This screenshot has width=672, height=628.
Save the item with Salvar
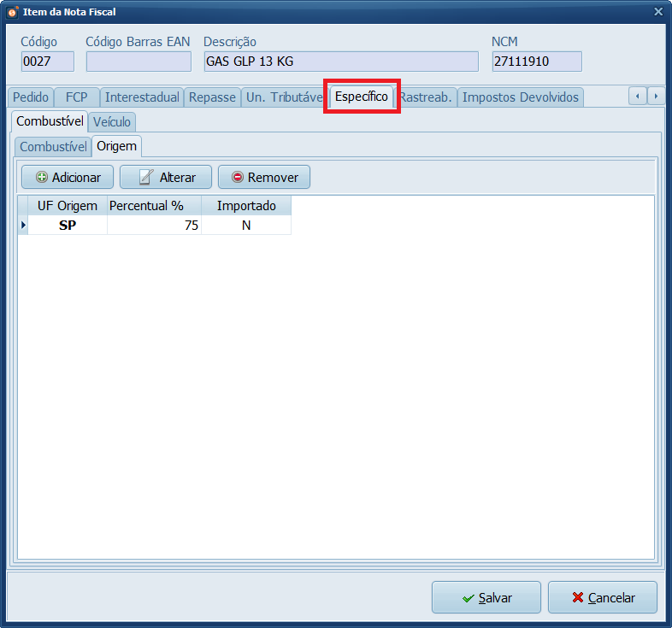coord(486,598)
